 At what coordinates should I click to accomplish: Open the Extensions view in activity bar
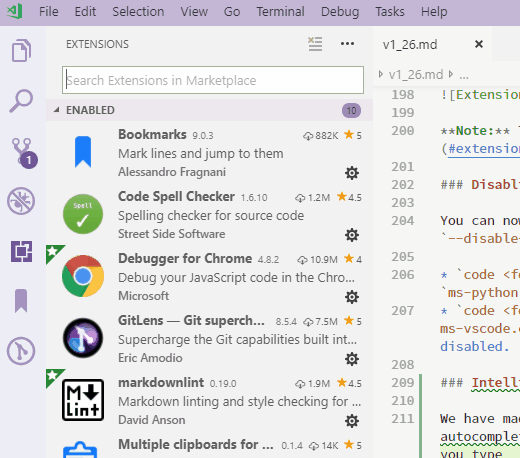(21, 251)
